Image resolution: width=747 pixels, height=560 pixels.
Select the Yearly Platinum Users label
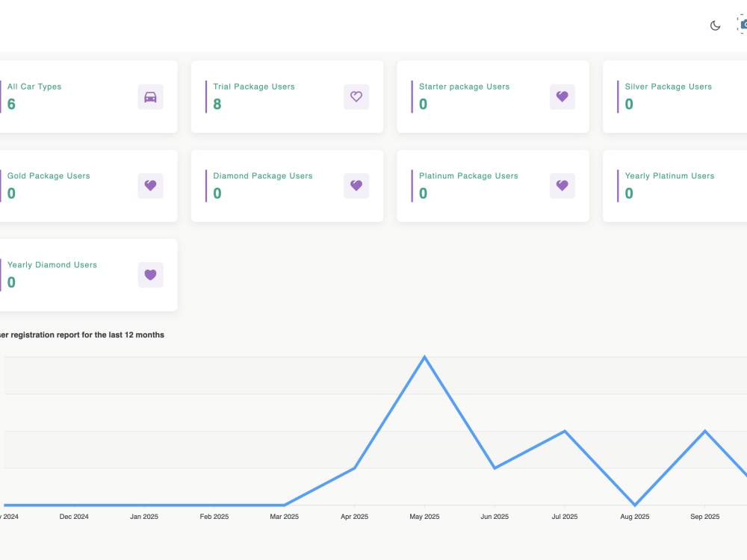pyautogui.click(x=670, y=175)
